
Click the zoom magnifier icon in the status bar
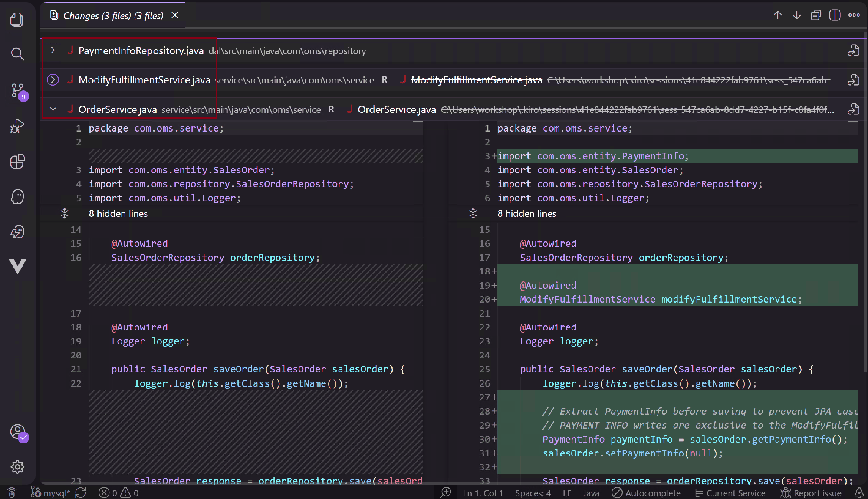(446, 493)
